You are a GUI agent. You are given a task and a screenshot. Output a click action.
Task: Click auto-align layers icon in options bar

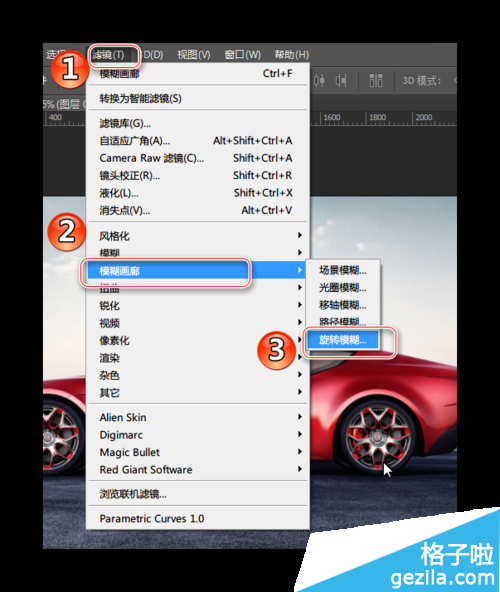376,80
